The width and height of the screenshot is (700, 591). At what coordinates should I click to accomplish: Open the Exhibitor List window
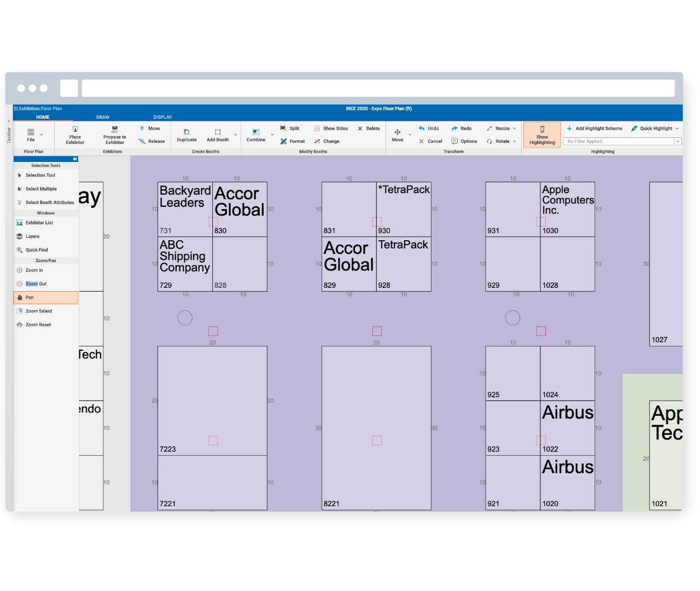(x=46, y=223)
